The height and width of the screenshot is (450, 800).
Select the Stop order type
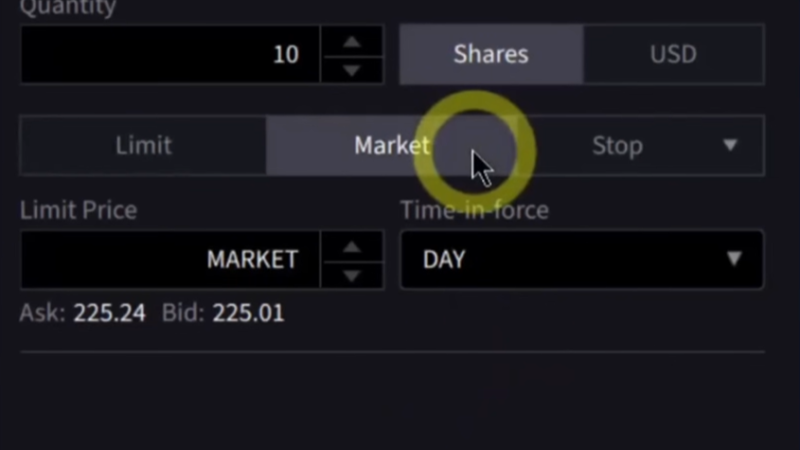[x=616, y=145]
